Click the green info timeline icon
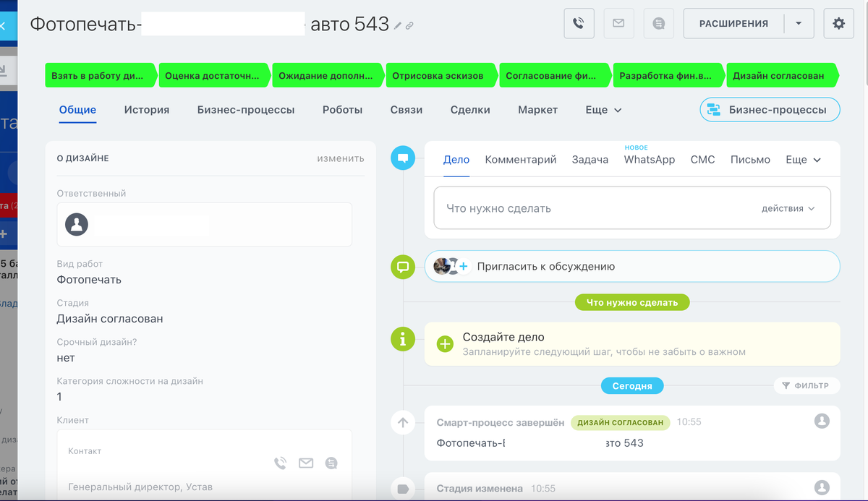 [x=403, y=338]
